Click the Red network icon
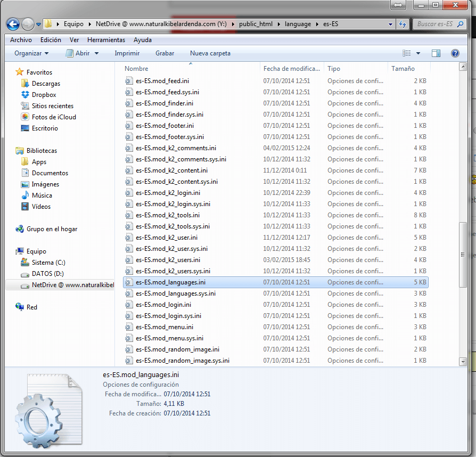The height and width of the screenshot is (457, 476). (x=19, y=307)
